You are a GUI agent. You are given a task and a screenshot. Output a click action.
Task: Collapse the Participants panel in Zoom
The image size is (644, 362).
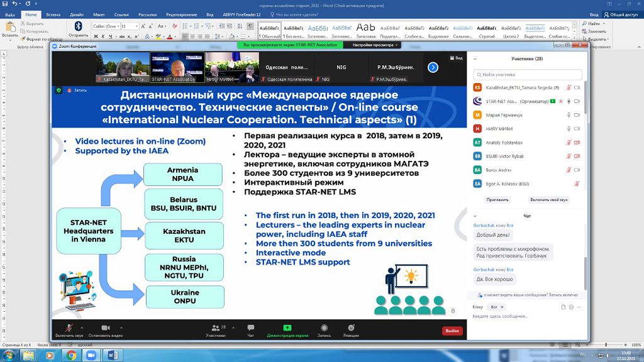pyautogui.click(x=475, y=58)
